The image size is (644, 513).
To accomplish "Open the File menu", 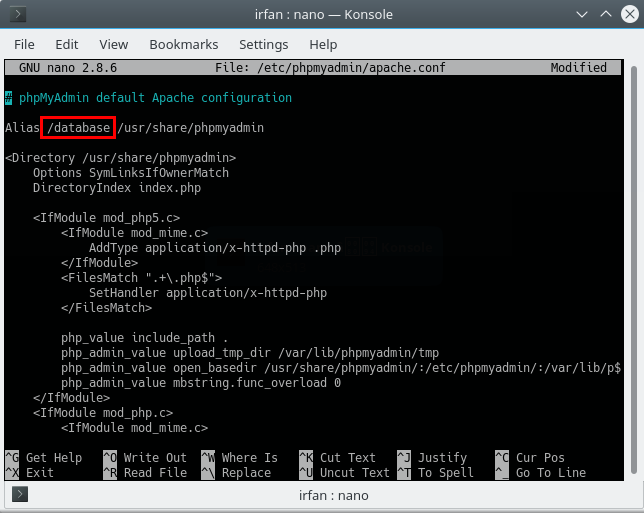I will 24,44.
